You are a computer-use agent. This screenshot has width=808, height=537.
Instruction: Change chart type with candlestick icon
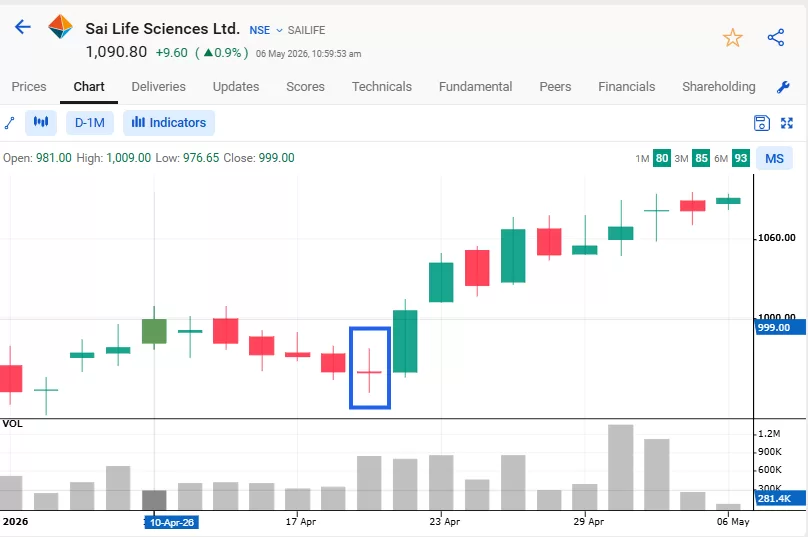point(41,123)
